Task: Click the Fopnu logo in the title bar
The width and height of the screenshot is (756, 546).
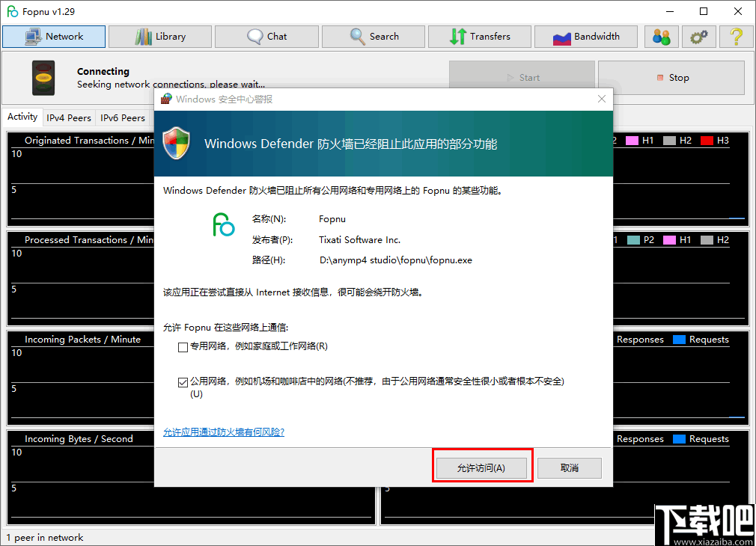Action: (11, 11)
